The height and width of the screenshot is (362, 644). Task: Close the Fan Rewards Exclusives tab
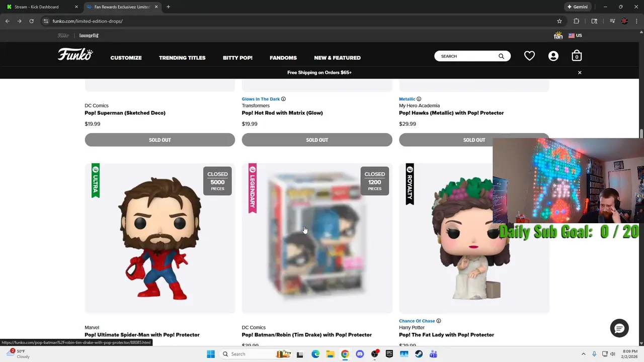(156, 7)
